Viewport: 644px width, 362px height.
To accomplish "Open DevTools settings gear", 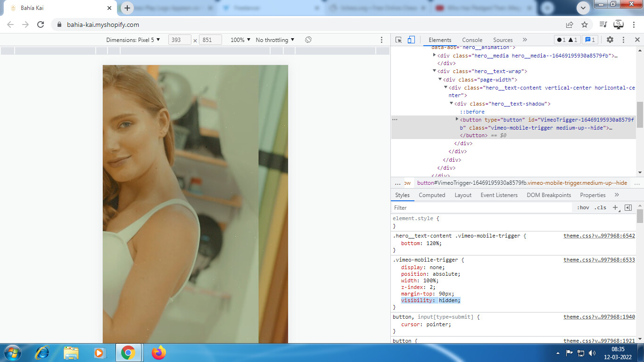I will pos(610,40).
